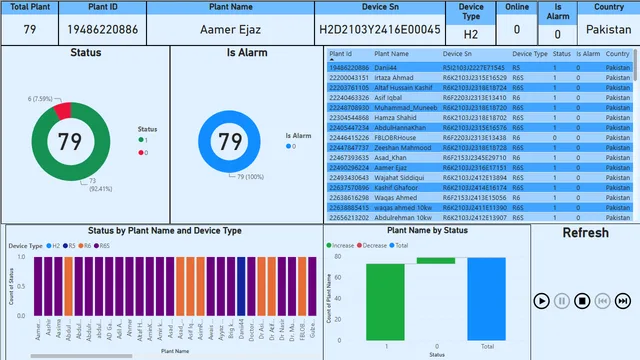Stop the refresh with the stop button
640x360 pixels.
[582, 301]
